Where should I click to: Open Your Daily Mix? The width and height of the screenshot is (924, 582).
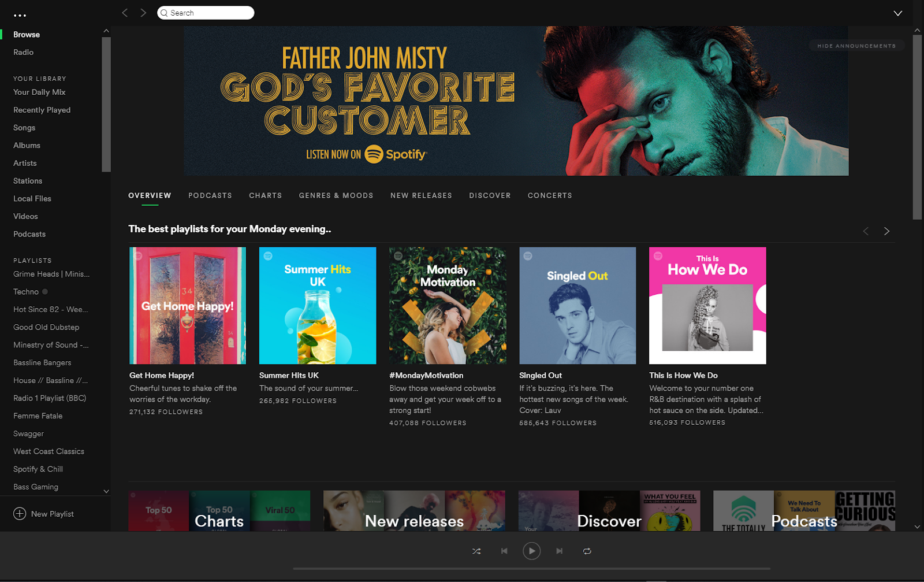tap(39, 92)
